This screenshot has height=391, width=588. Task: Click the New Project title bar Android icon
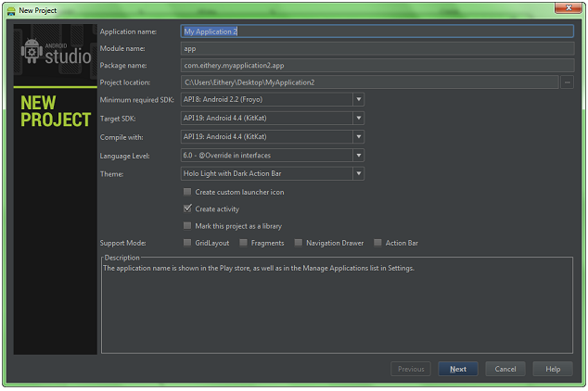click(11, 11)
